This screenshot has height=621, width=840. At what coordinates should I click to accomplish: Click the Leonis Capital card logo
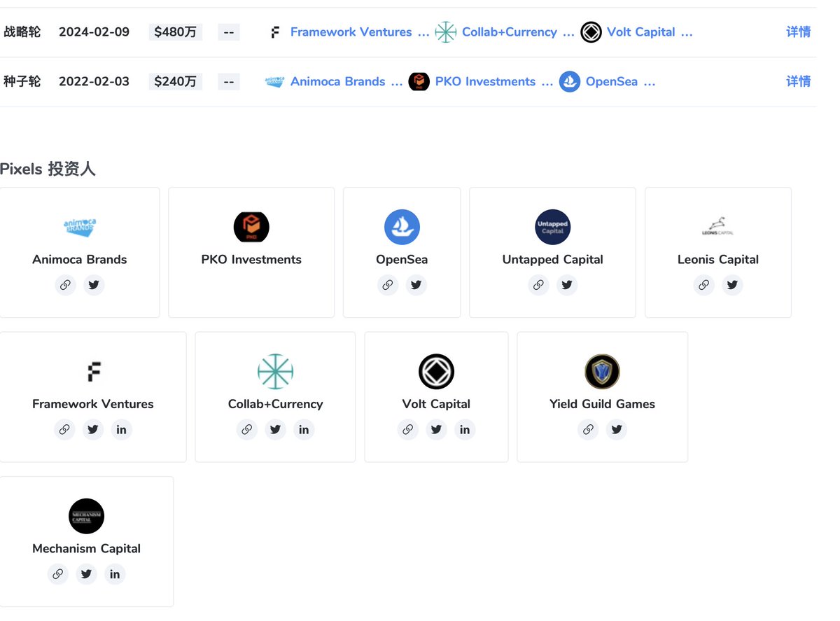coord(718,227)
